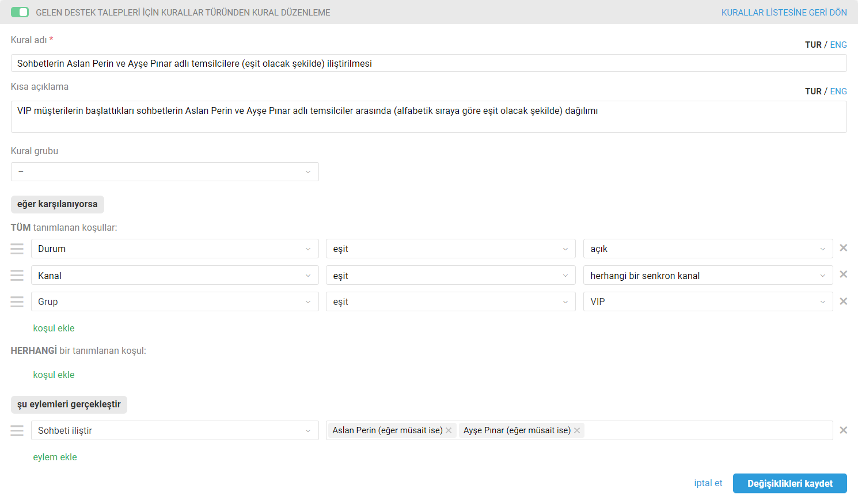
Task: Select TUR language for rule name
Action: pyautogui.click(x=813, y=45)
